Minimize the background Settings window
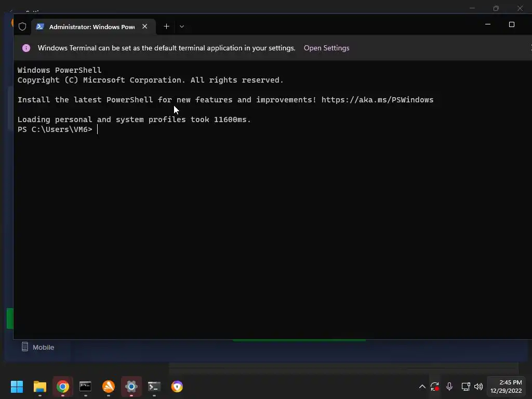This screenshot has height=399, width=532. coord(472,8)
